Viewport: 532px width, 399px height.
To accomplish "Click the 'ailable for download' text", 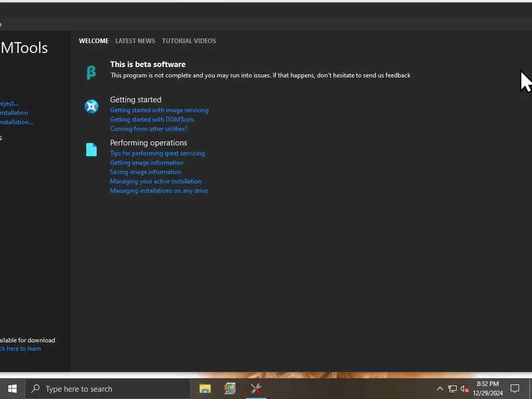I will [x=28, y=340].
